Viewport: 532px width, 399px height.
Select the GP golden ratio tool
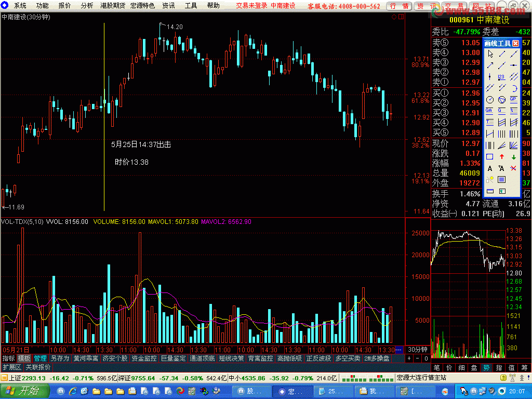[514, 100]
